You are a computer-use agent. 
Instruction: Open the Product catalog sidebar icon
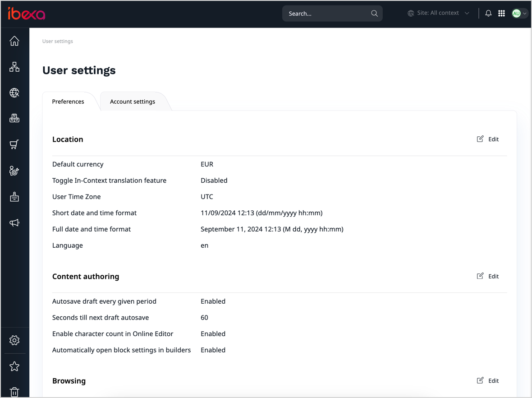[x=14, y=118]
